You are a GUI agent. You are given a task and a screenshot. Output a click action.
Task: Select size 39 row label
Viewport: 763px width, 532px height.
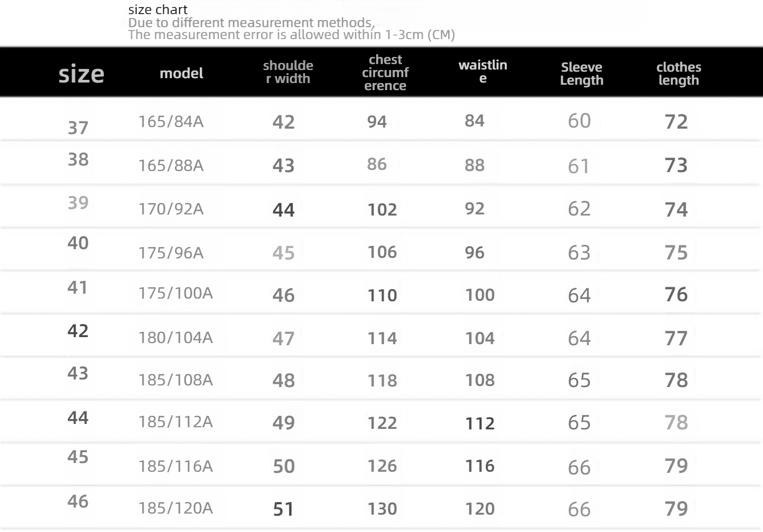coord(78,202)
